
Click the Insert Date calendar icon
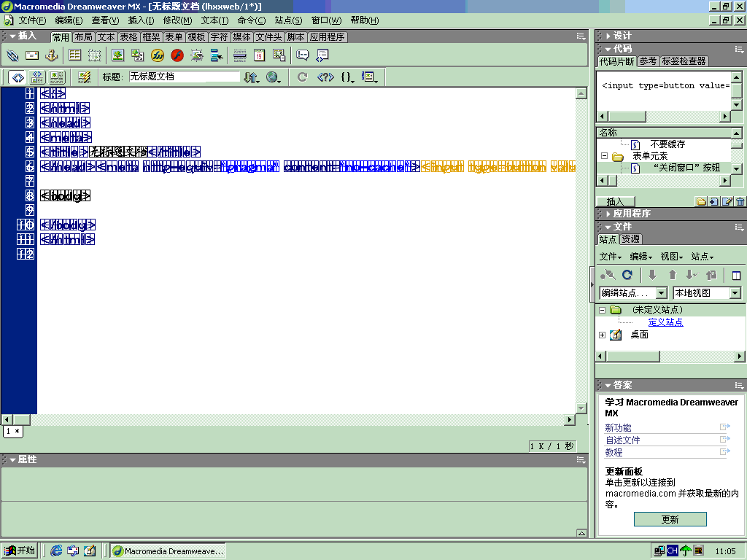(x=259, y=55)
